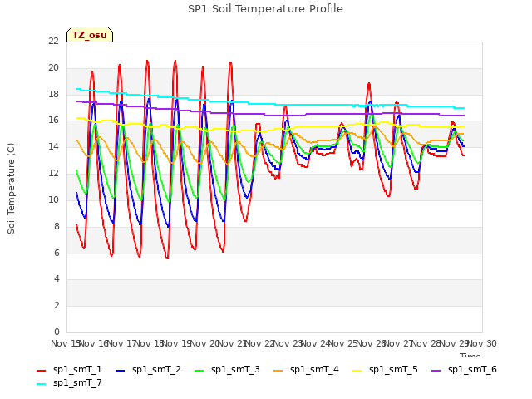Viewport: 532px width, 399px height.
Task: Select the sp1_smT_1 legend label
Action: [x=77, y=369]
